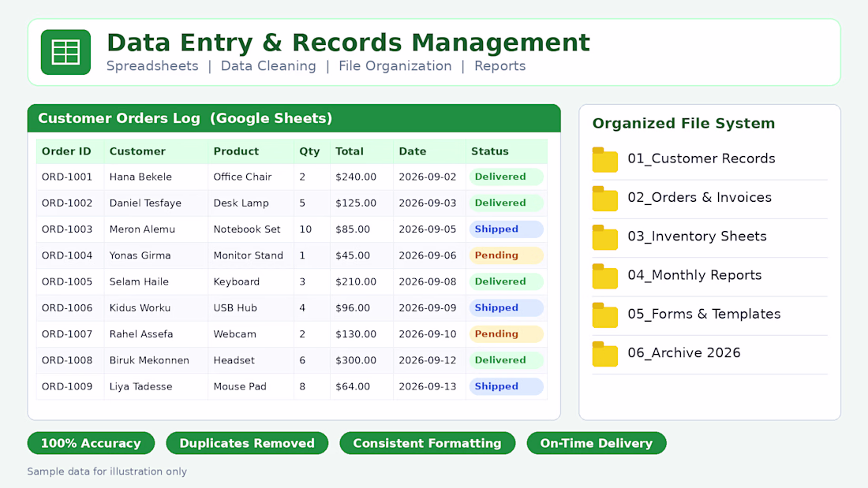Click the Duplicates Removed badge
This screenshot has width=868, height=488.
[x=247, y=443]
